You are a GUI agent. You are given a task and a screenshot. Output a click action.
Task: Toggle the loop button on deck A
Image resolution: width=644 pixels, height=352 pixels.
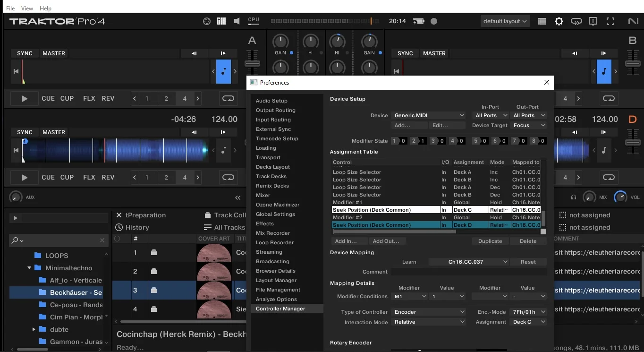click(228, 98)
